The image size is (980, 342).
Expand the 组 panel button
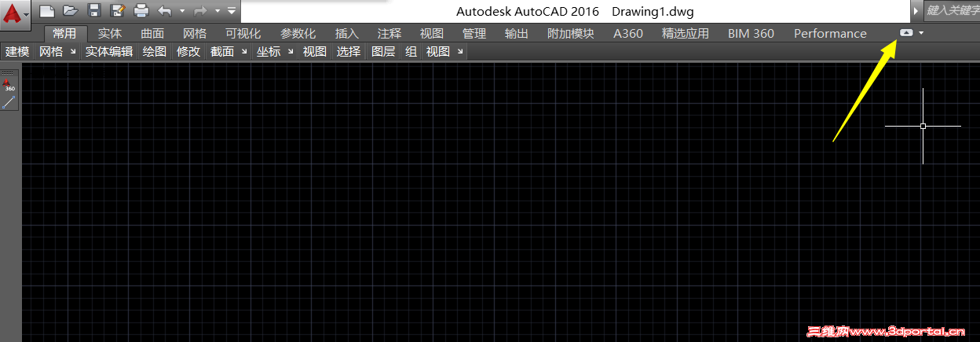(411, 52)
